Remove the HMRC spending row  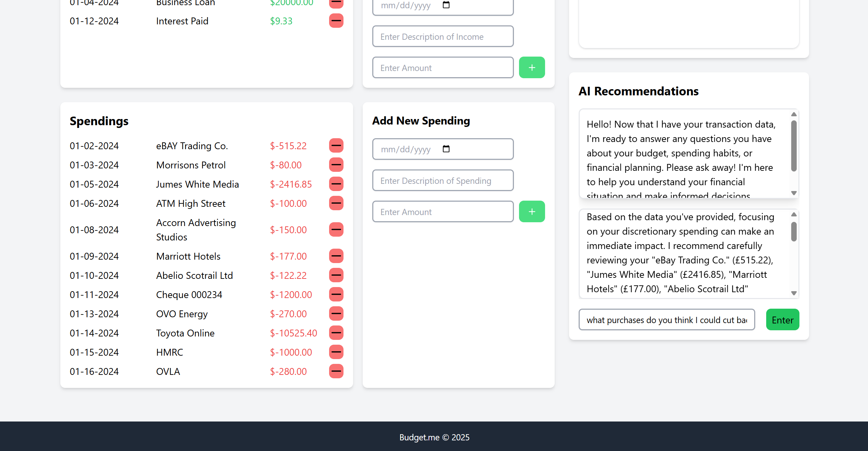tap(336, 352)
